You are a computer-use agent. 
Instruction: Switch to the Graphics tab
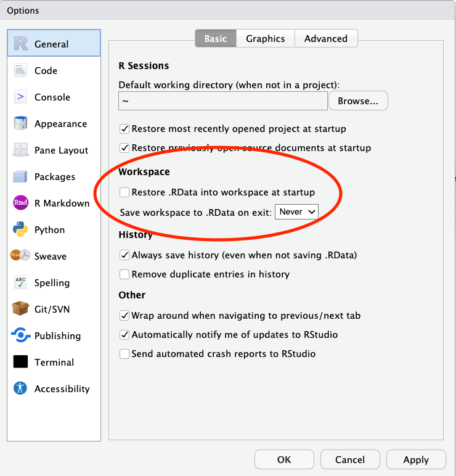click(x=265, y=38)
